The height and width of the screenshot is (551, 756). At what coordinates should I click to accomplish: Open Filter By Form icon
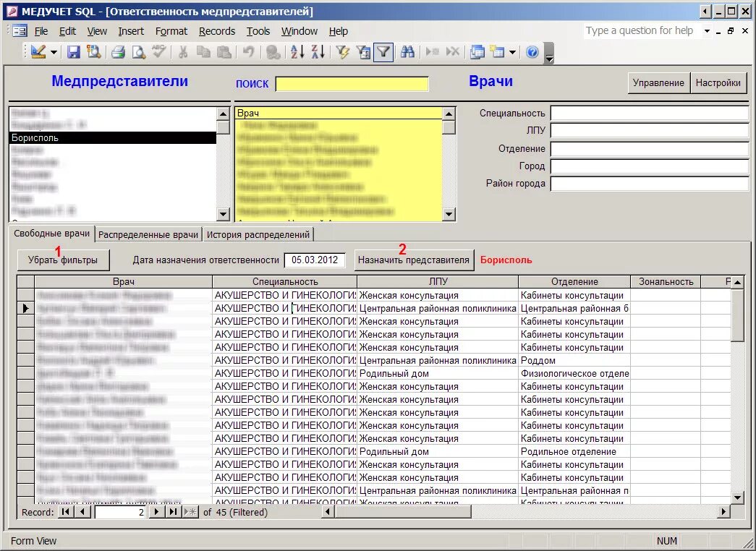[x=363, y=51]
